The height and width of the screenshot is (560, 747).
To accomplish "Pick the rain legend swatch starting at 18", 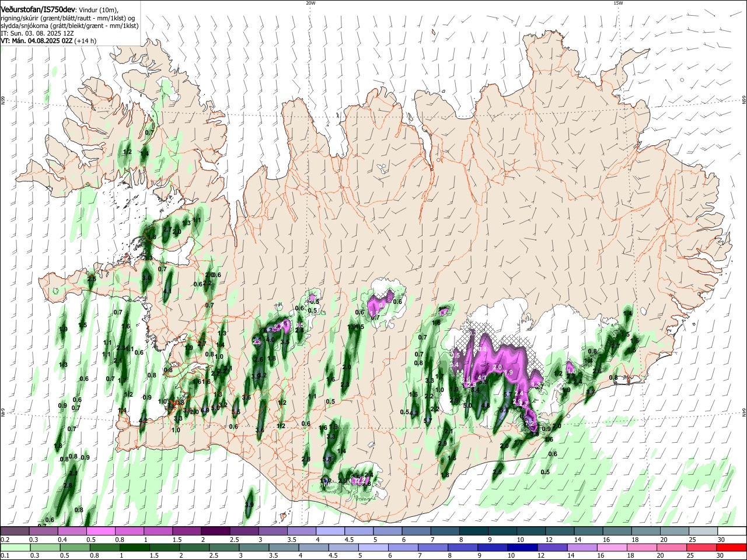I will click(643, 547).
